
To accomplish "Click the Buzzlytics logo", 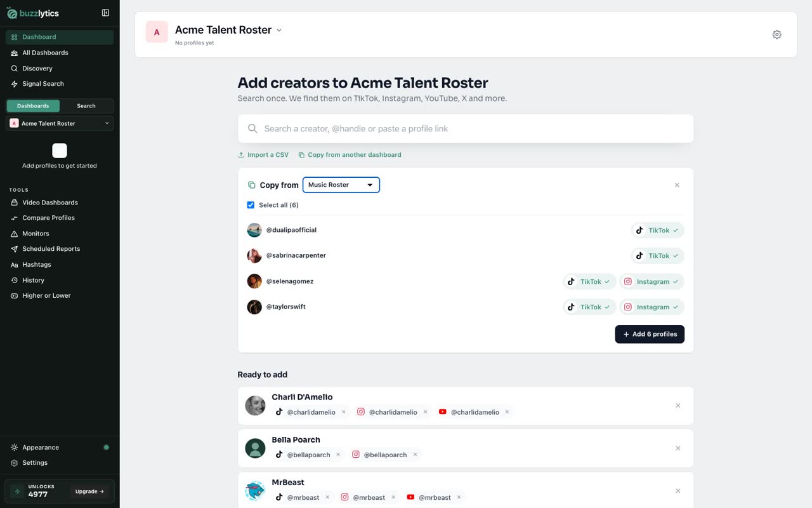I will 33,13.
